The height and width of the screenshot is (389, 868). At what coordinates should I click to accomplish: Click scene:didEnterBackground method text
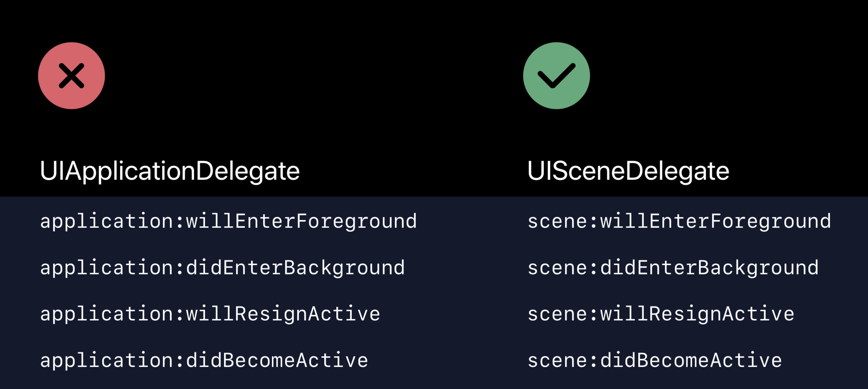tap(673, 268)
